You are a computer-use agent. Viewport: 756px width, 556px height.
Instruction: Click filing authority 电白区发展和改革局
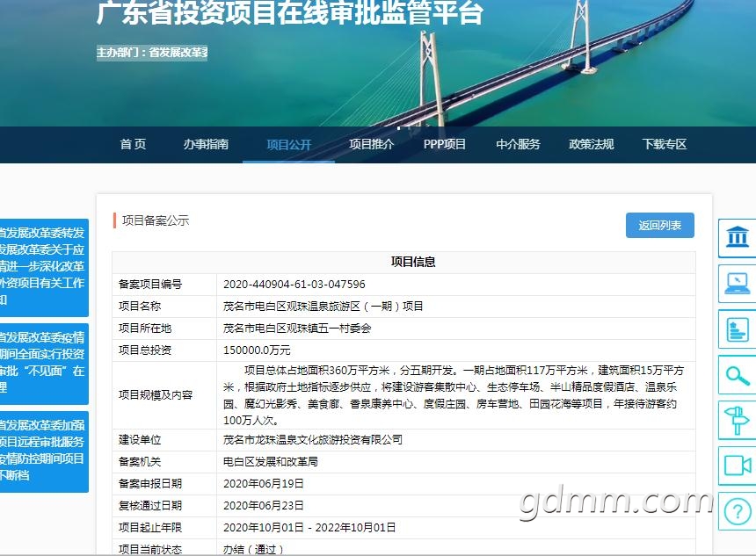click(270, 461)
